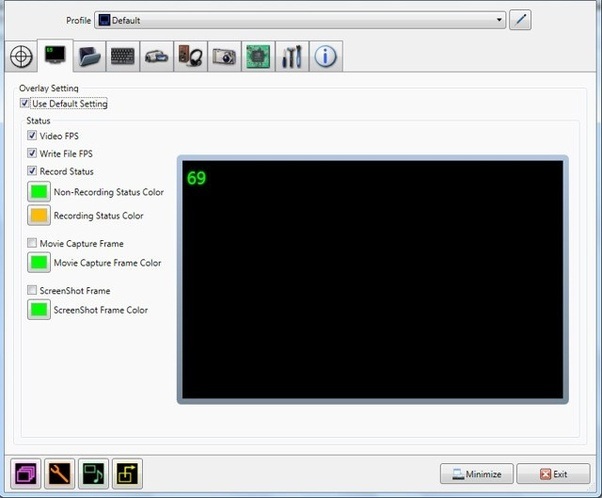Viewport: 602px width, 498px height.
Task: Click the Status group label
Action: (38, 121)
